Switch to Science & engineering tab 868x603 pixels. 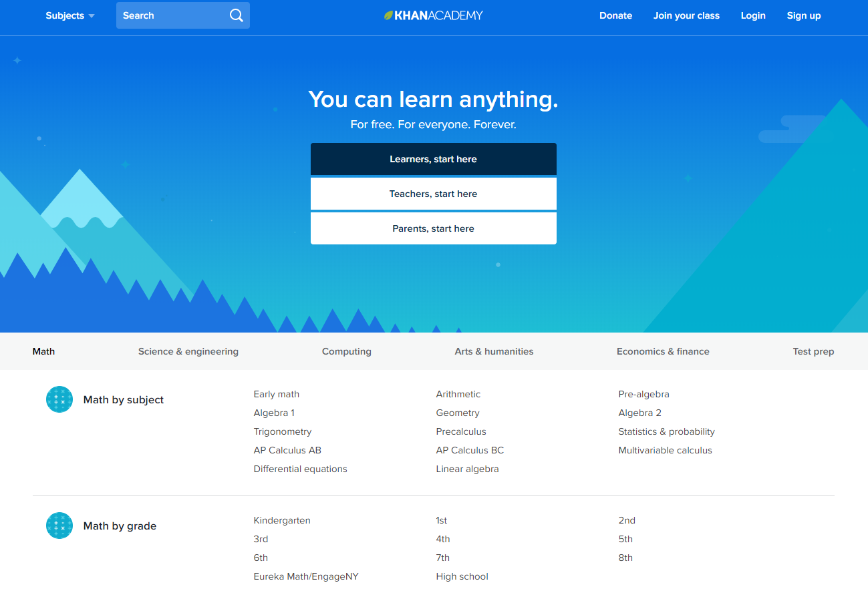(x=188, y=351)
